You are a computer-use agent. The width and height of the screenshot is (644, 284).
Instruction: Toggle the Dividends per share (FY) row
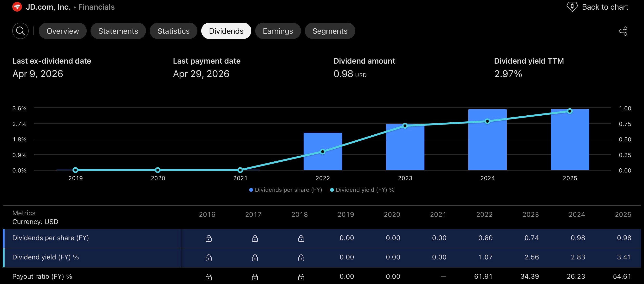click(322, 238)
